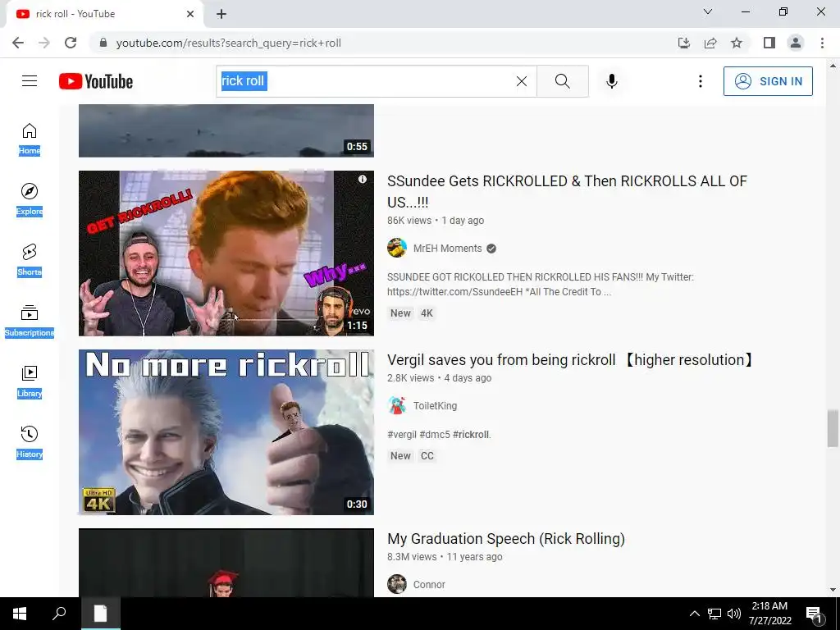
Task: Go to Home in sidebar
Action: 30,139
